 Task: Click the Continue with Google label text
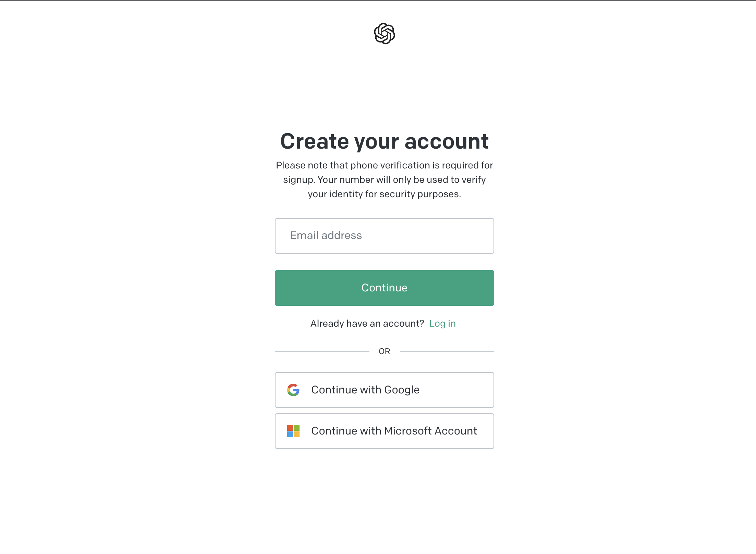click(365, 390)
